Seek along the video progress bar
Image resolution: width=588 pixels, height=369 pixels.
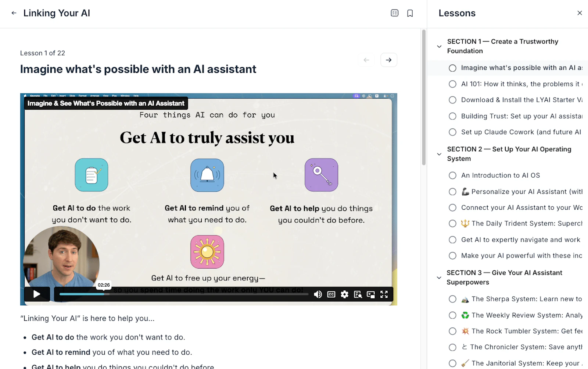184,294
